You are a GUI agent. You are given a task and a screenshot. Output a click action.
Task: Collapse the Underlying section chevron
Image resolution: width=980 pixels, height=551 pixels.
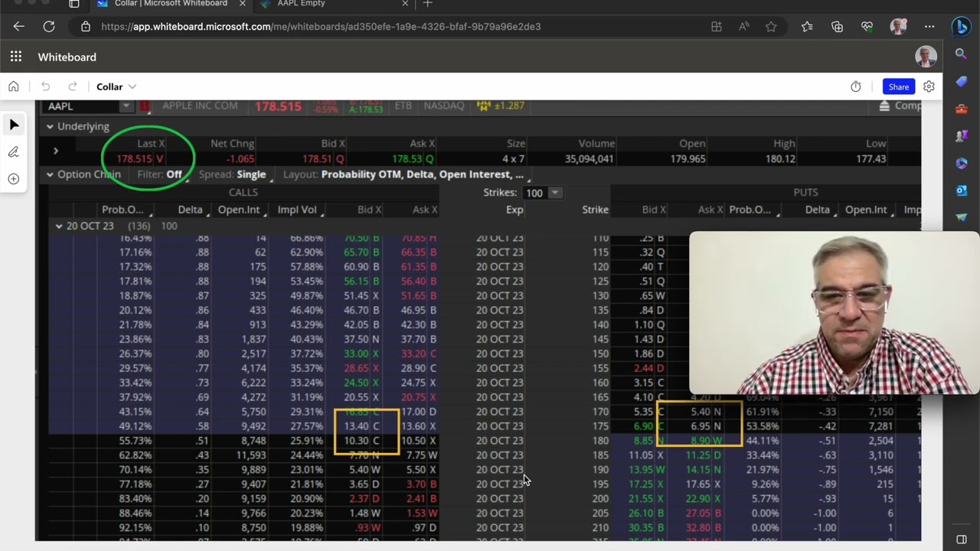click(50, 127)
